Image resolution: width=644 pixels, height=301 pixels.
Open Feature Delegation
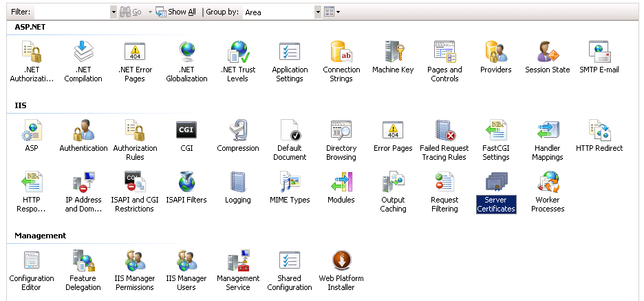tap(83, 271)
